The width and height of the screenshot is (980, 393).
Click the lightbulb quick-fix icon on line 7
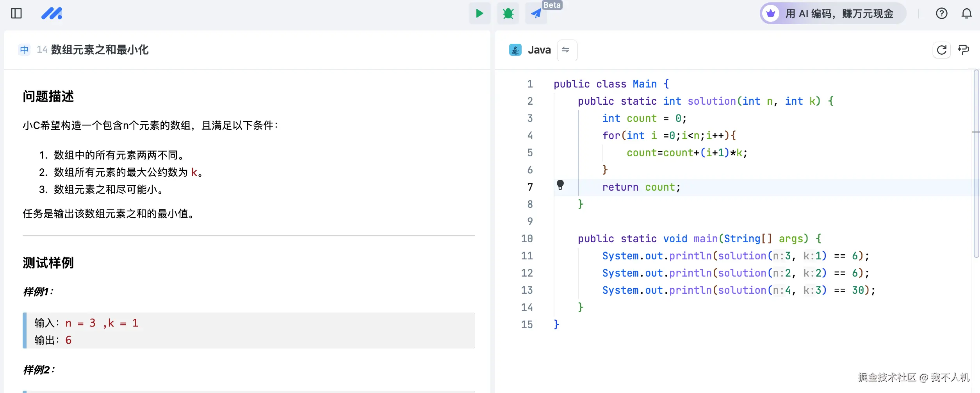click(x=560, y=185)
